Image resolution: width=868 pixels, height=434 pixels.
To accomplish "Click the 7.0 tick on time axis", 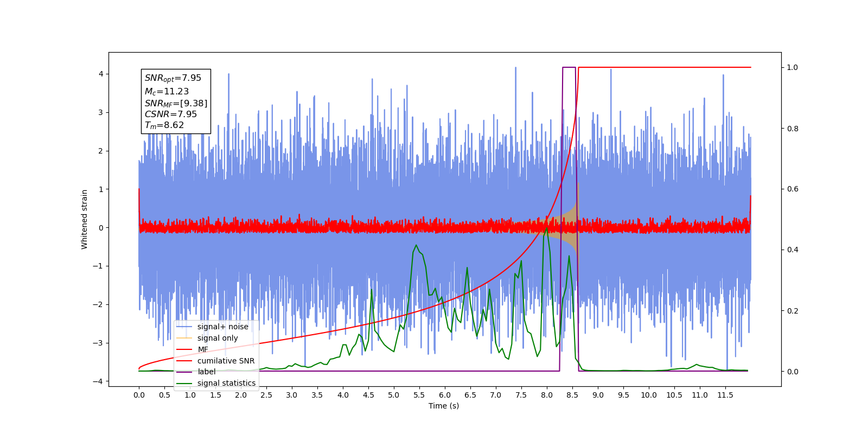I will click(496, 395).
